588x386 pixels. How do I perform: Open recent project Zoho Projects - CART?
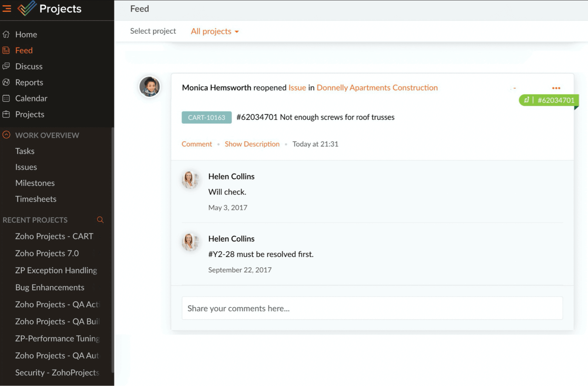point(54,236)
